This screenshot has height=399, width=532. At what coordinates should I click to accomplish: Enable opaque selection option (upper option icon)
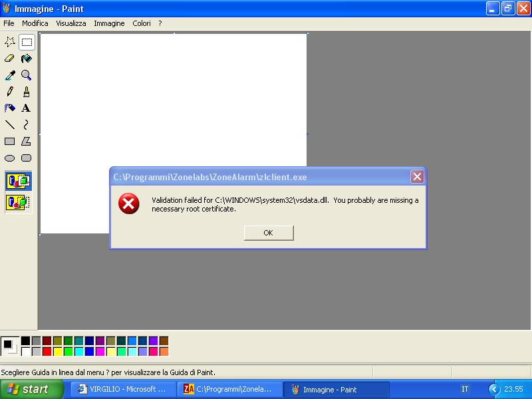(19, 181)
